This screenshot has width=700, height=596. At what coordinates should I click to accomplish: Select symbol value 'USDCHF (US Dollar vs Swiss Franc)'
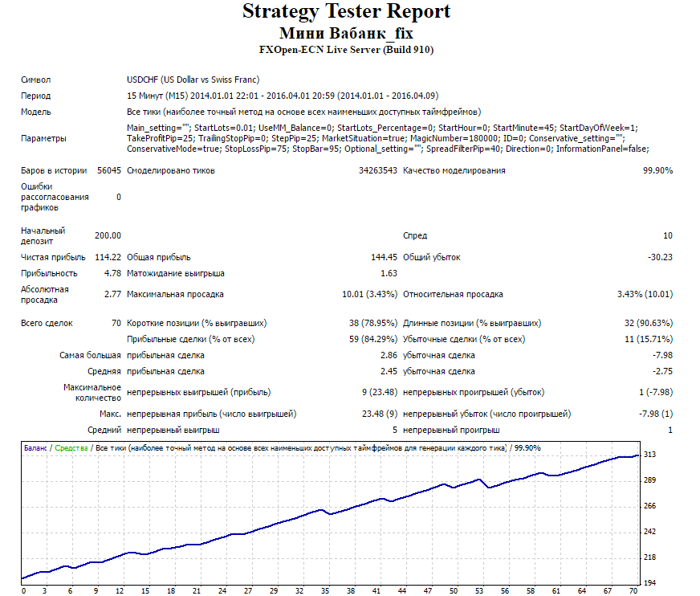(x=193, y=80)
